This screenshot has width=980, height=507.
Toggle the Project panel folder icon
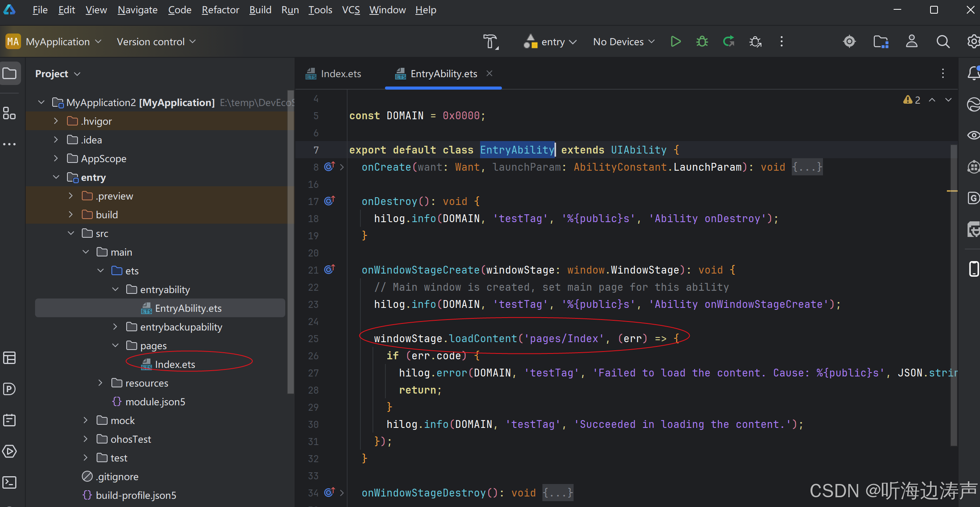tap(9, 74)
